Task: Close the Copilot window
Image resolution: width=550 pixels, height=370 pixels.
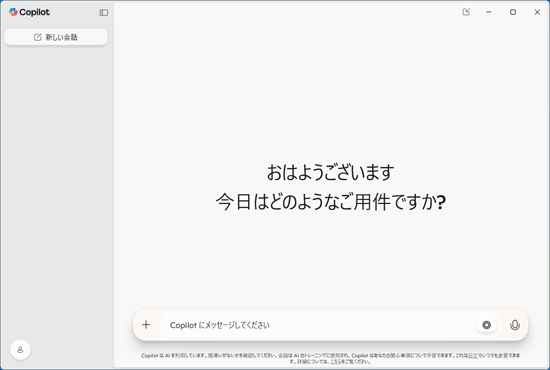Action: click(x=537, y=12)
